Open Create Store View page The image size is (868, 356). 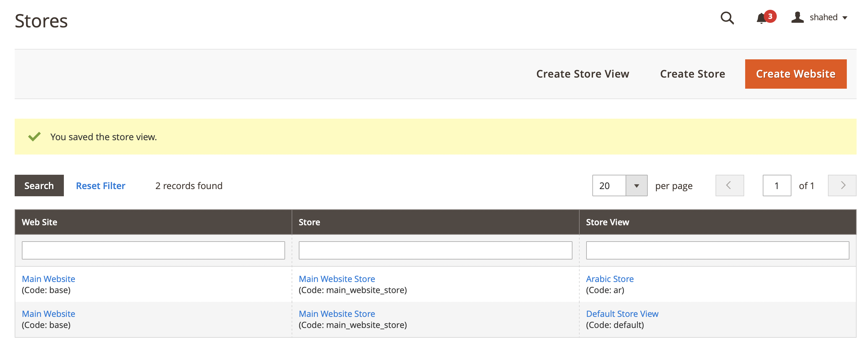[x=583, y=73]
